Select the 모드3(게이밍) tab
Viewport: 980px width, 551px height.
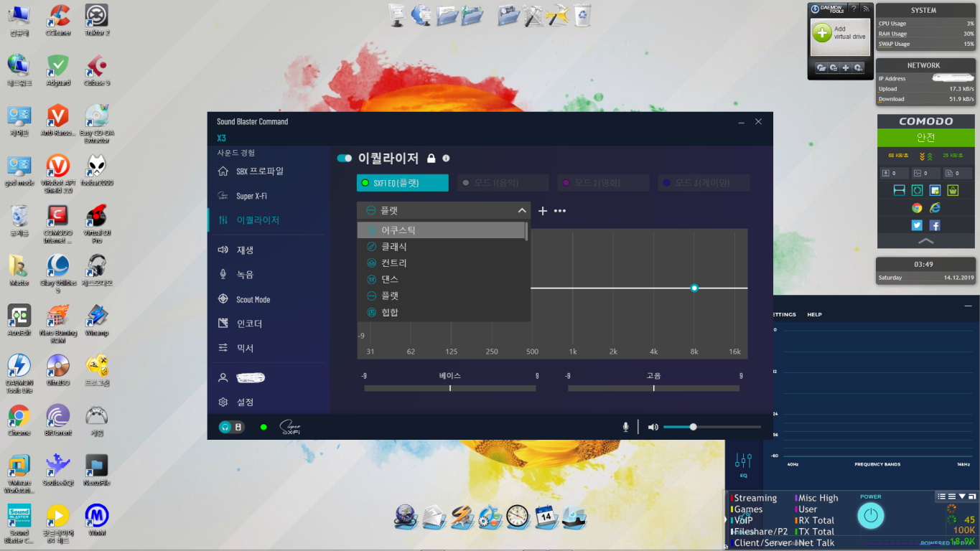704,183
